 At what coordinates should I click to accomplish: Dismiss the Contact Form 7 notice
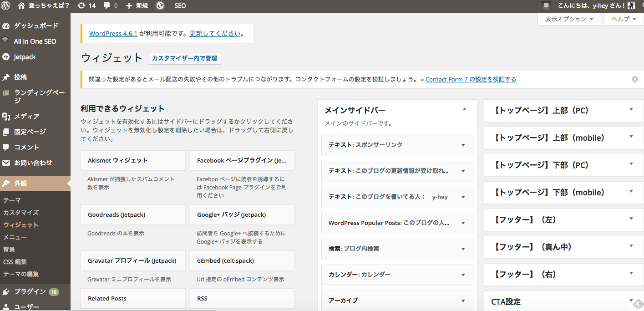point(635,79)
